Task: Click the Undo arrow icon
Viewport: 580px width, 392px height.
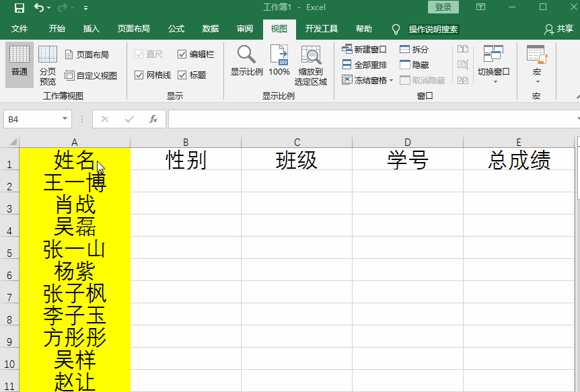Action: pyautogui.click(x=39, y=7)
